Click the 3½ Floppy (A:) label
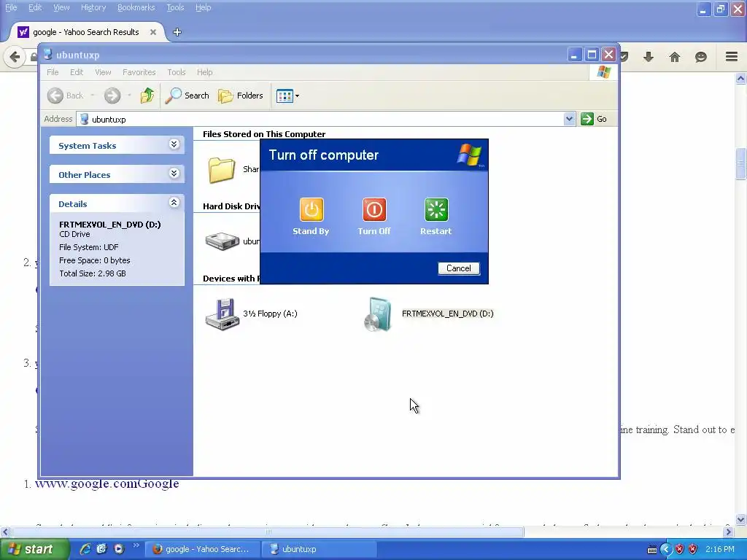This screenshot has width=747, height=560. (x=270, y=314)
